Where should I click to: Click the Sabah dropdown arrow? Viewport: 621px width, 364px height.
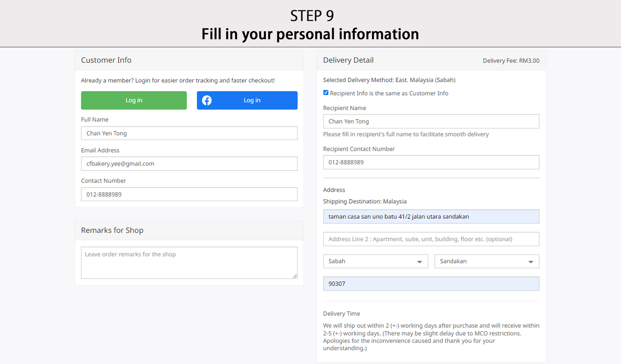(419, 262)
